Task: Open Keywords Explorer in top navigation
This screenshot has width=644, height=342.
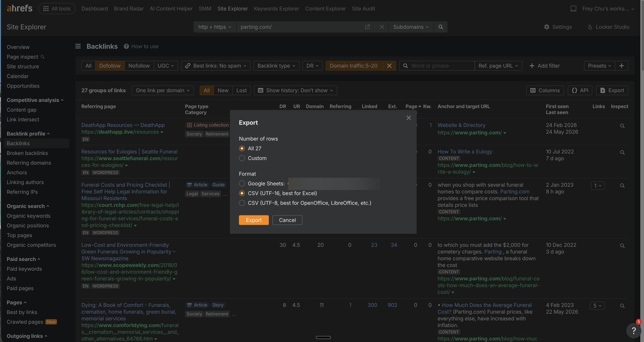Action: [x=277, y=8]
